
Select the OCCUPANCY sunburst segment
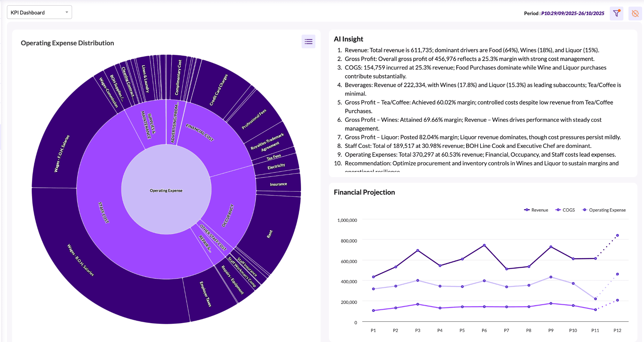pyautogui.click(x=228, y=216)
